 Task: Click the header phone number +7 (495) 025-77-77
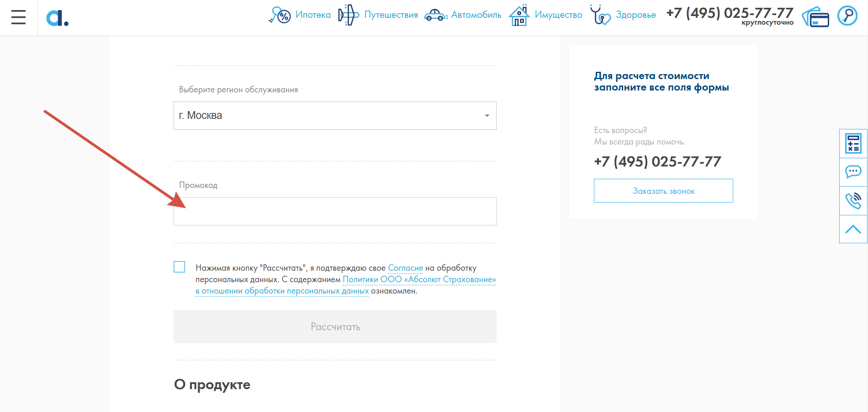pos(730,13)
